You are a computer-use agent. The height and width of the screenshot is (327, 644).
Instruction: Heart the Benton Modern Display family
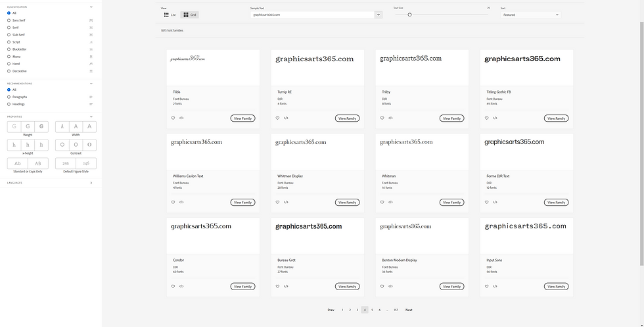coord(382,286)
